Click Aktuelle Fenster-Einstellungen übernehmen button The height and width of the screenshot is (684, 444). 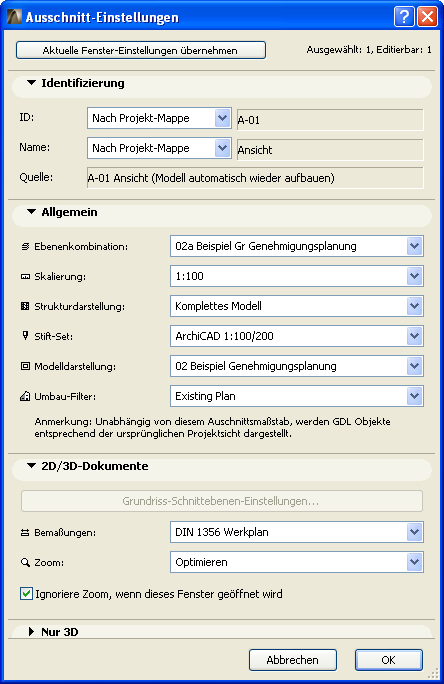[140, 50]
